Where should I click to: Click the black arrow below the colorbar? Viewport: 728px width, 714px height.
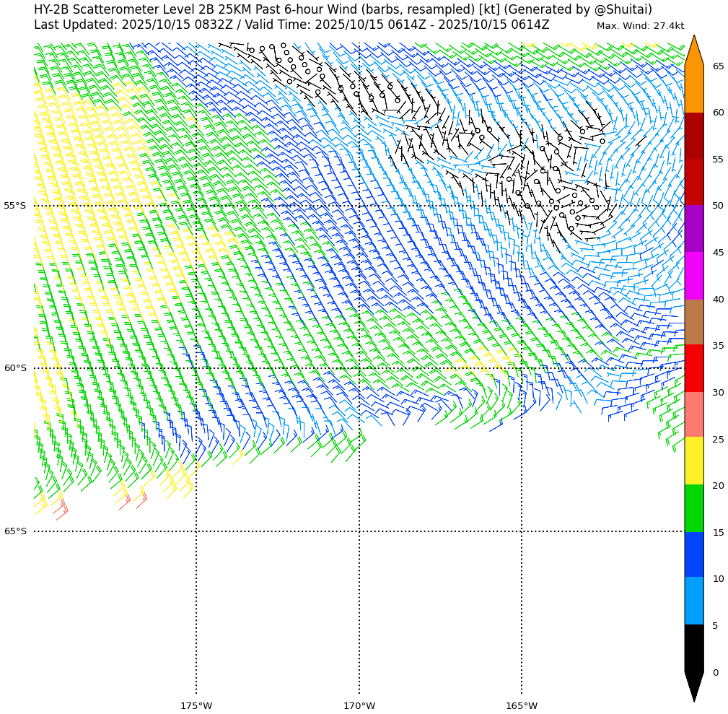[693, 686]
